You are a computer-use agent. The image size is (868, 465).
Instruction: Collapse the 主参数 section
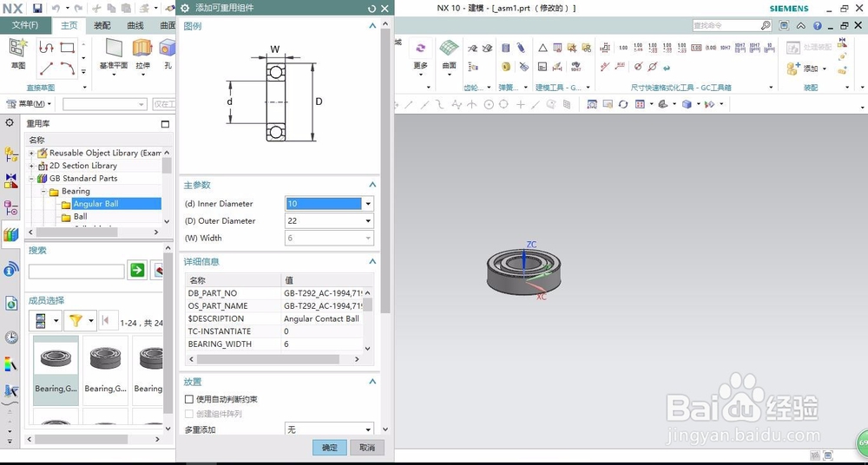[372, 185]
